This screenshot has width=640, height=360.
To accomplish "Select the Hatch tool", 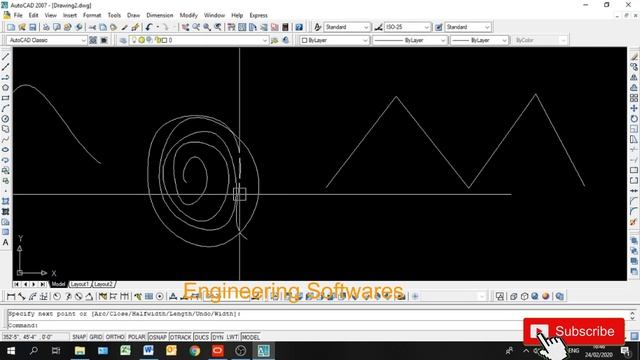I will coord(5,201).
